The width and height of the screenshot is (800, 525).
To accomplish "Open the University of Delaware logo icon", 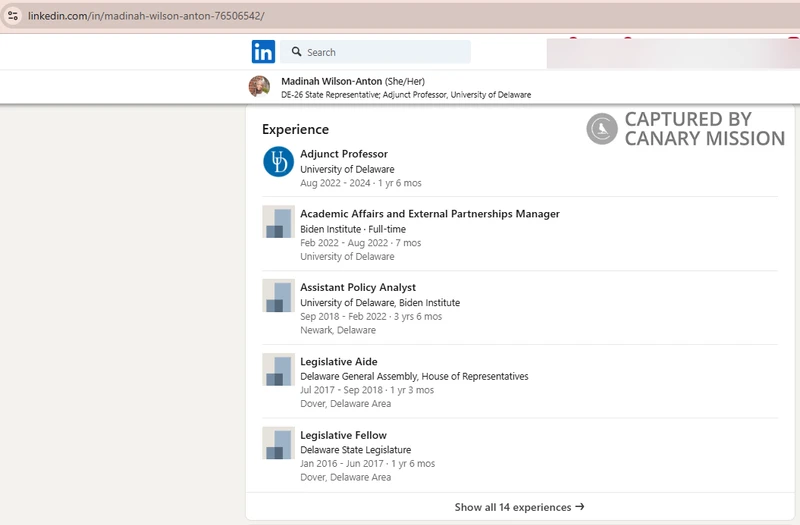I will [279, 162].
